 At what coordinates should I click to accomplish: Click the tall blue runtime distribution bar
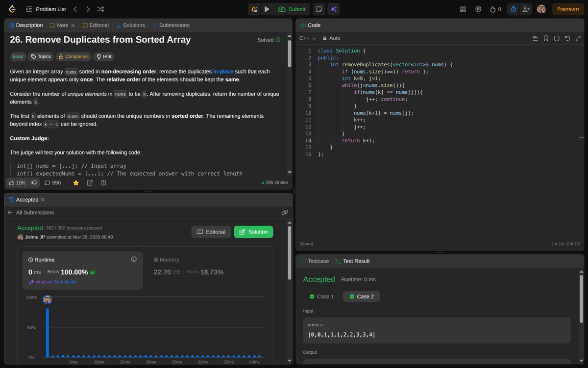[48, 332]
